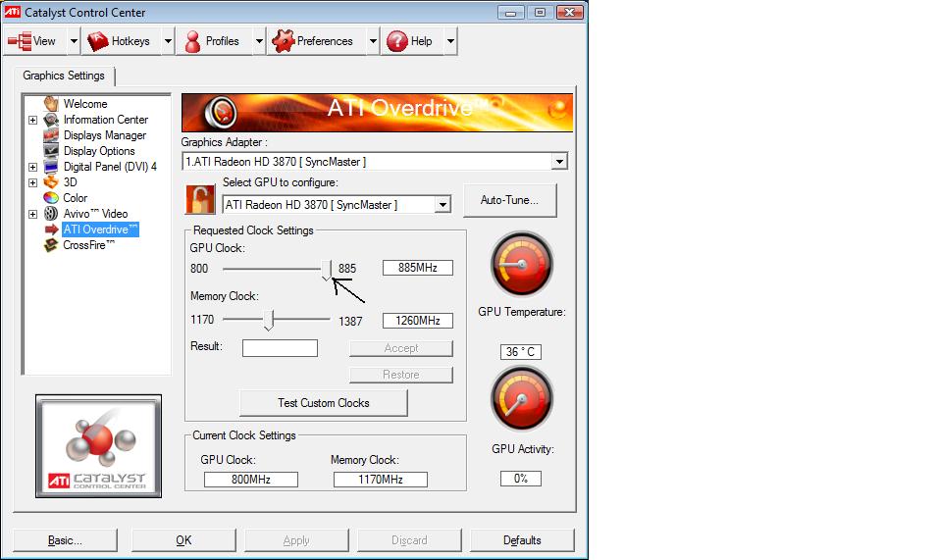This screenshot has height=560, width=937.
Task: Click the current 800MHz GPU clock value
Action: (x=251, y=480)
